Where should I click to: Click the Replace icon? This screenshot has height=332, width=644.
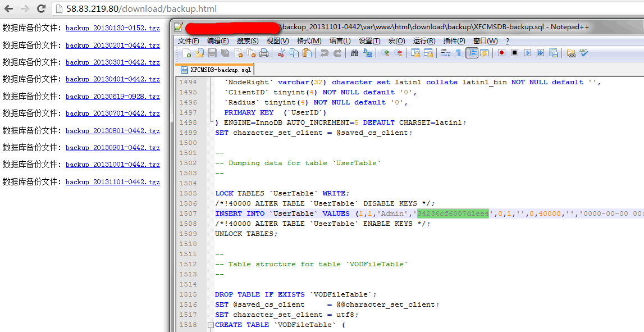coord(368,53)
